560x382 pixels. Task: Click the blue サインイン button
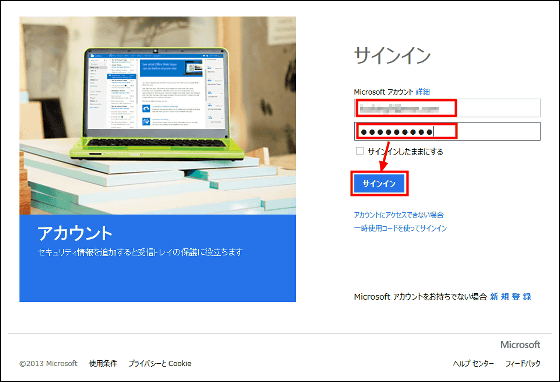point(379,184)
